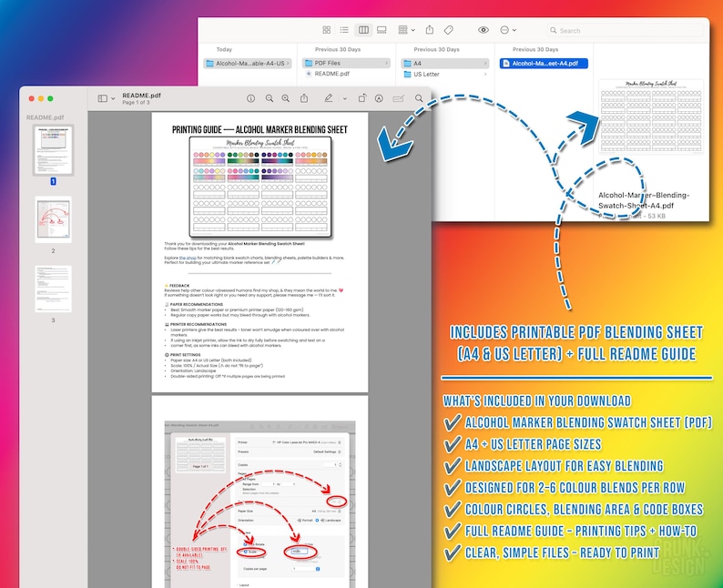
Task: Click the form filling icon in Preview
Action: [399, 98]
